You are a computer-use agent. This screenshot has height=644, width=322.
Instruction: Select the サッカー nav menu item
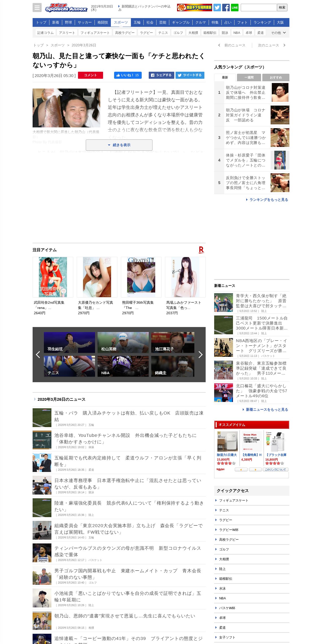[x=85, y=22]
